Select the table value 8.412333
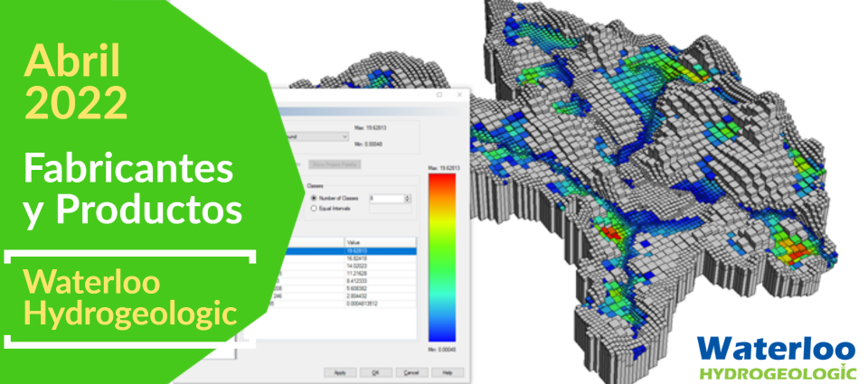The width and height of the screenshot is (868, 384). pos(356,281)
